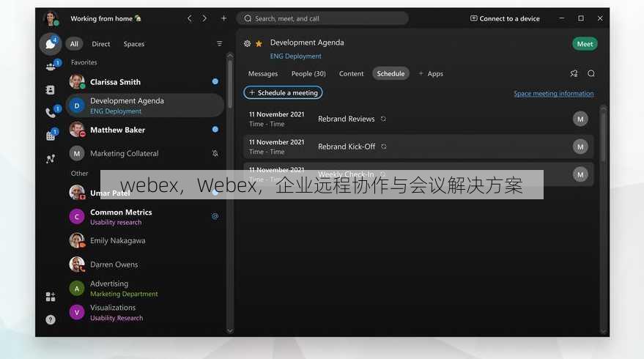This screenshot has width=644, height=359.
Task: Click the Rebrand Reviews meeting title
Action: click(x=347, y=119)
